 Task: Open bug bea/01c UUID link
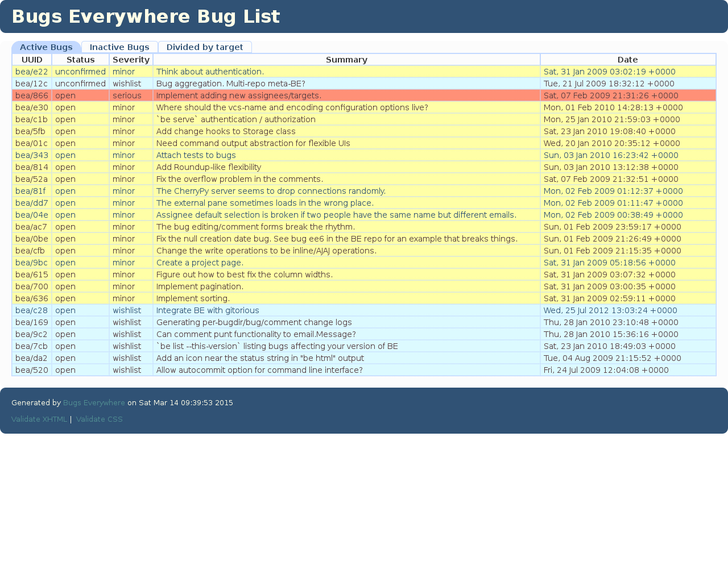click(32, 143)
